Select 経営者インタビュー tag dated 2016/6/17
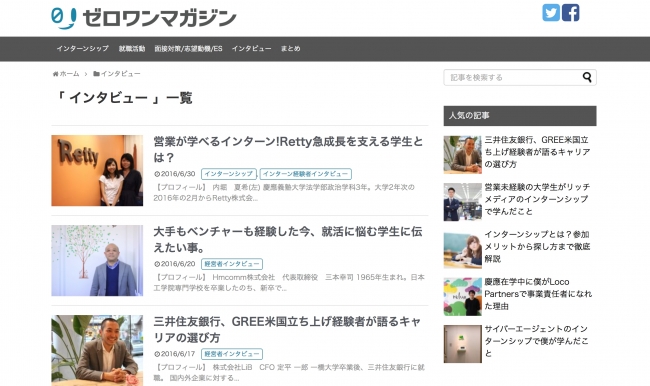 click(x=232, y=354)
